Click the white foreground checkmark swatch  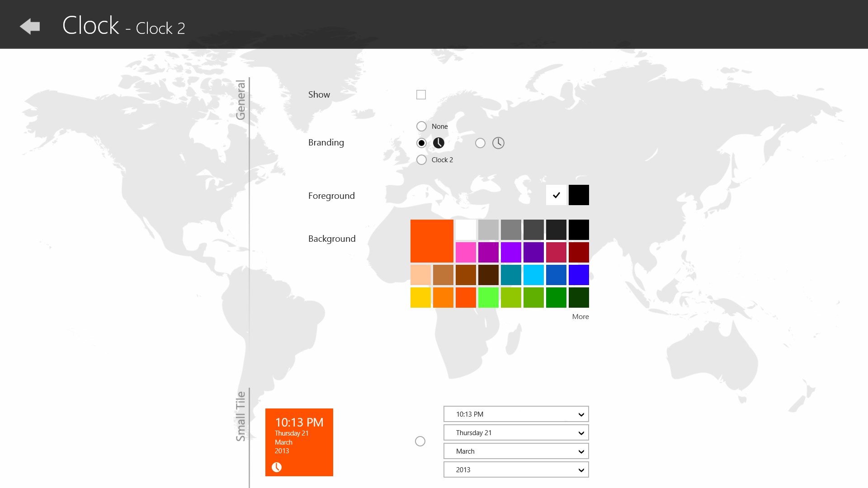click(556, 195)
